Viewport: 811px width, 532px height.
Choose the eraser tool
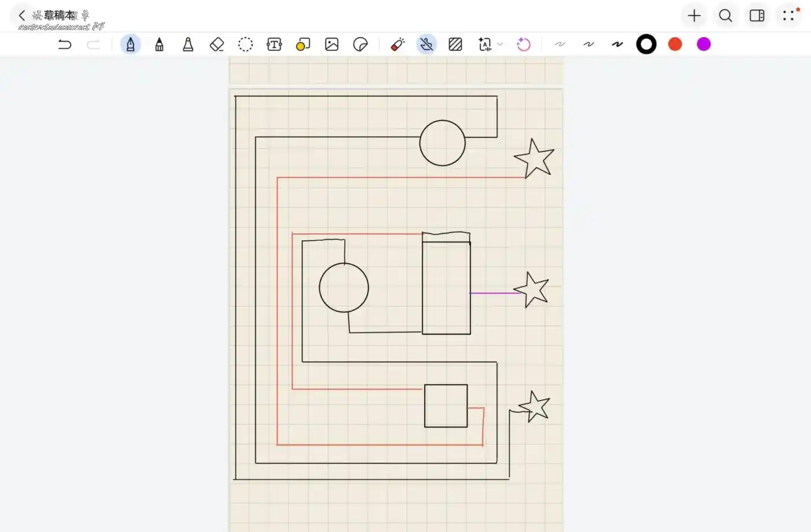pyautogui.click(x=217, y=45)
